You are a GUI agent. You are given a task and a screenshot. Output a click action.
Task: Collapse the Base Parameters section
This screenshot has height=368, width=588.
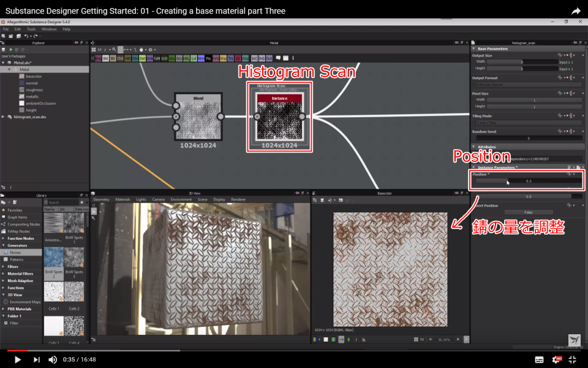473,49
